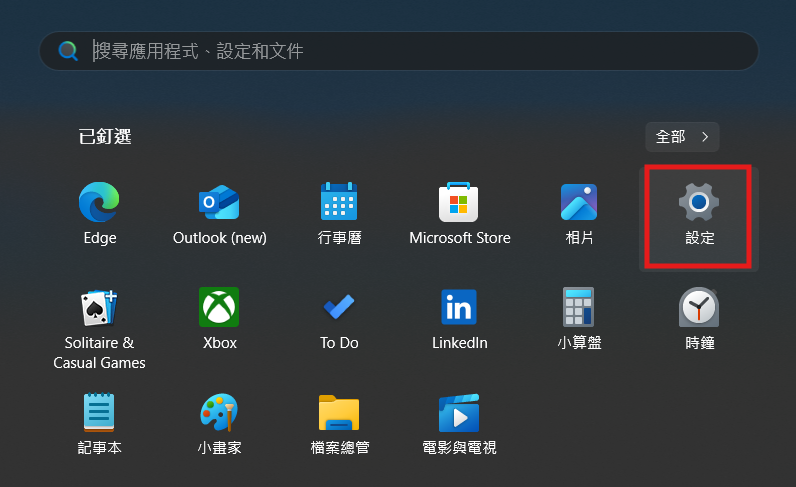Open the 小算盤 calculator app
Viewport: 796px width, 487px height.
coord(579,319)
